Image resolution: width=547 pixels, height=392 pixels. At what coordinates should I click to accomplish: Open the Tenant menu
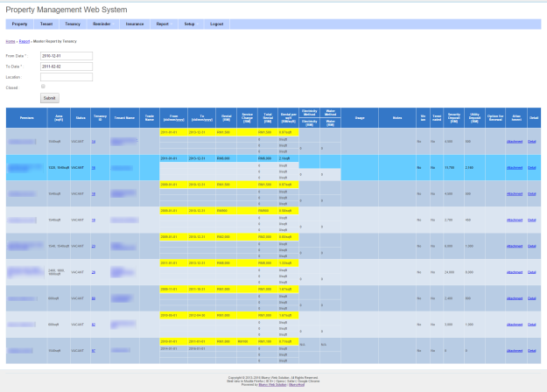coord(46,24)
